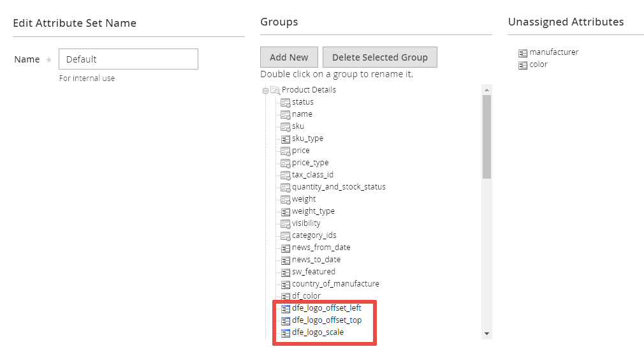Click the icon next to color attribute

(523, 65)
